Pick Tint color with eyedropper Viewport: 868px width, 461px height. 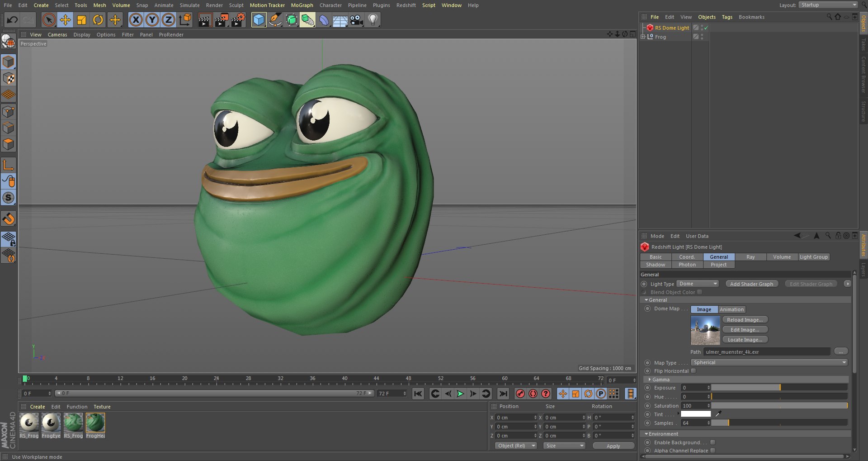pyautogui.click(x=718, y=414)
